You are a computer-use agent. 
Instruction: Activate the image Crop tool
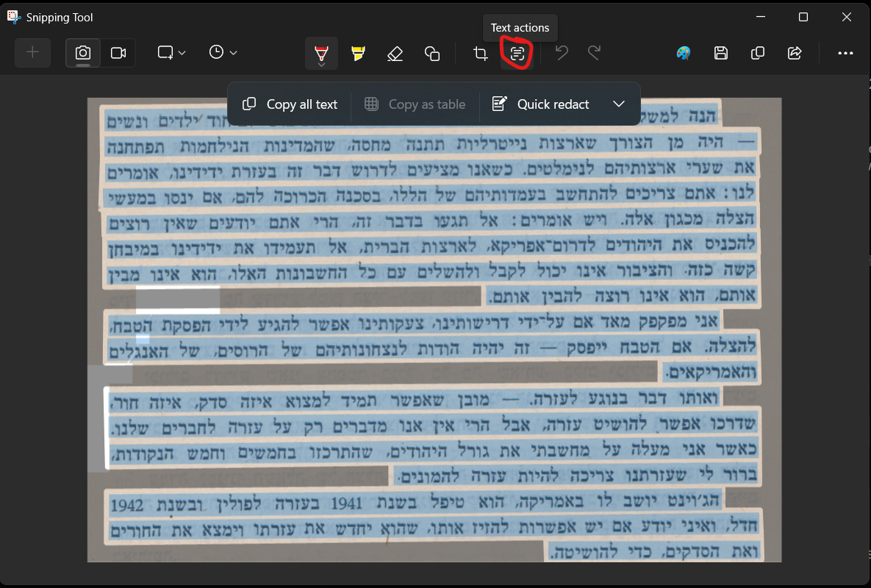pos(481,54)
